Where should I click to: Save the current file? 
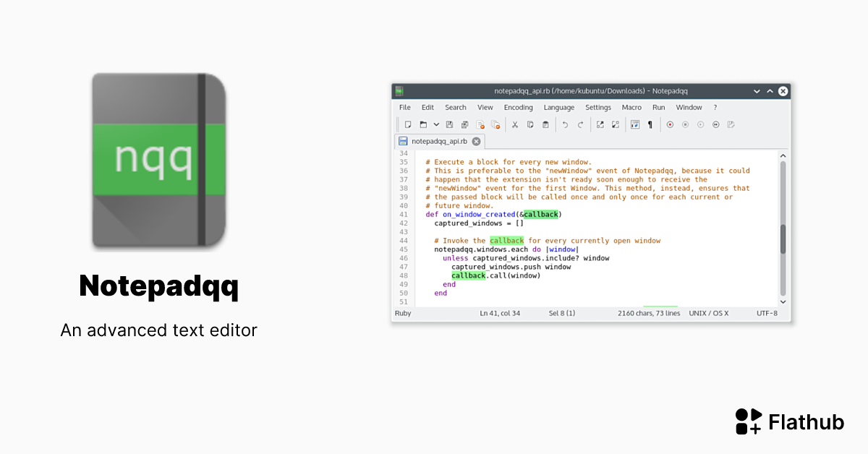[450, 124]
